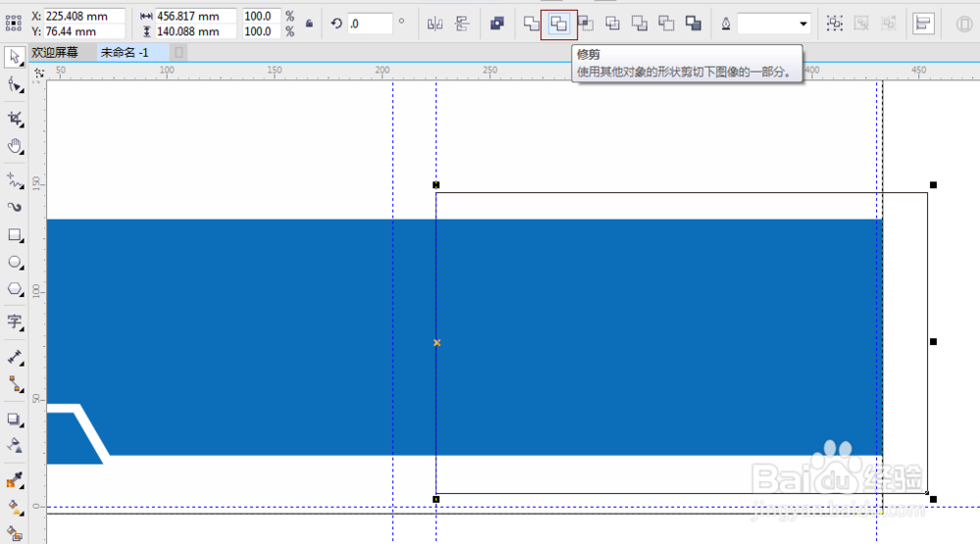Select the Transparency tool
The image size is (980, 544).
click(15, 445)
